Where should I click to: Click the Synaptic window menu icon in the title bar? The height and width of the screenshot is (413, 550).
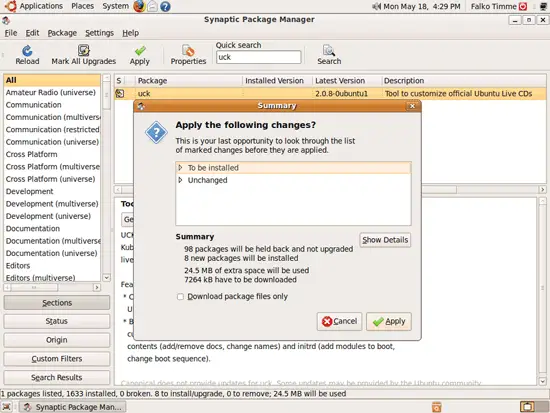click(x=6, y=20)
